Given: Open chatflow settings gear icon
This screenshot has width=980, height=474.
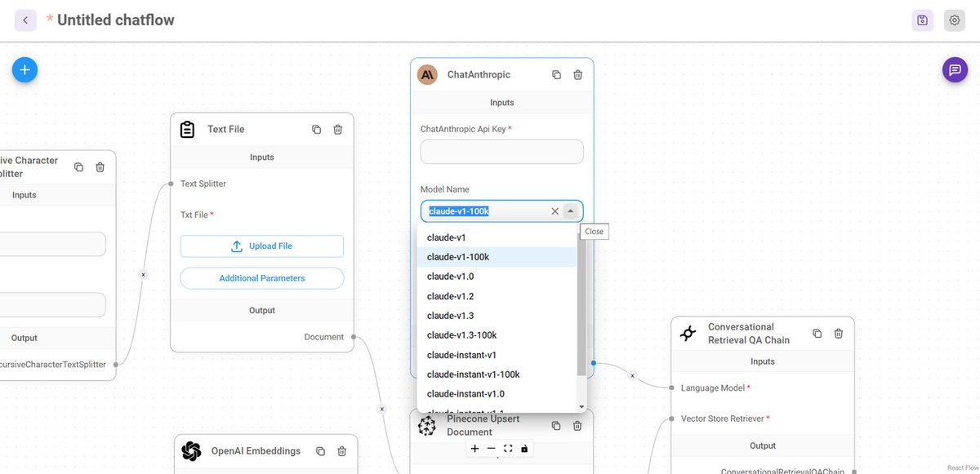Looking at the screenshot, I should click(x=954, y=20).
